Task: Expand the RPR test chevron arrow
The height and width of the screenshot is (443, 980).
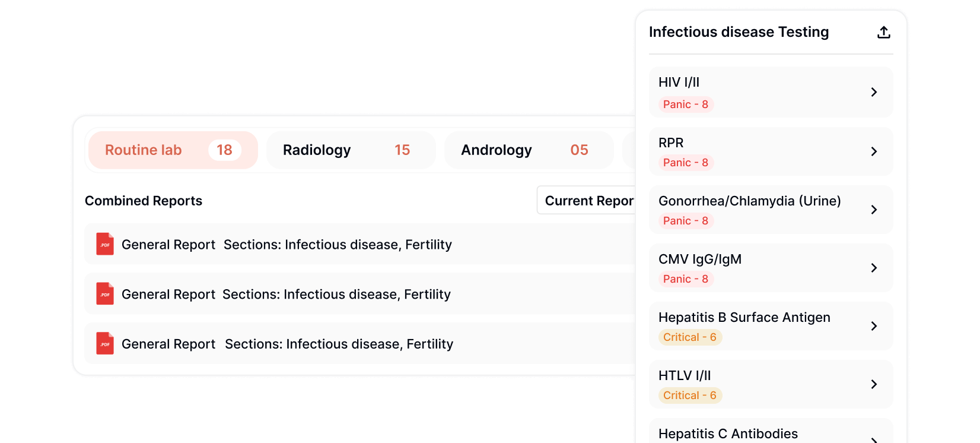Action: pos(874,151)
